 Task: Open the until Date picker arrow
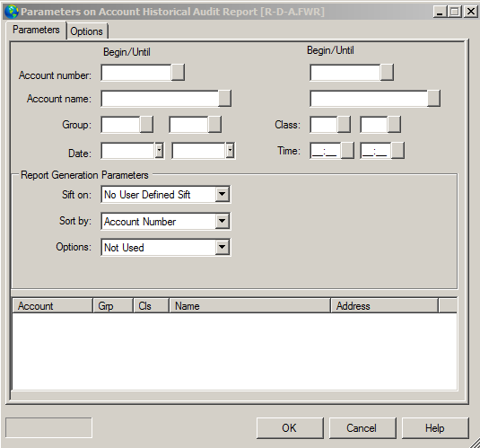pyautogui.click(x=230, y=151)
